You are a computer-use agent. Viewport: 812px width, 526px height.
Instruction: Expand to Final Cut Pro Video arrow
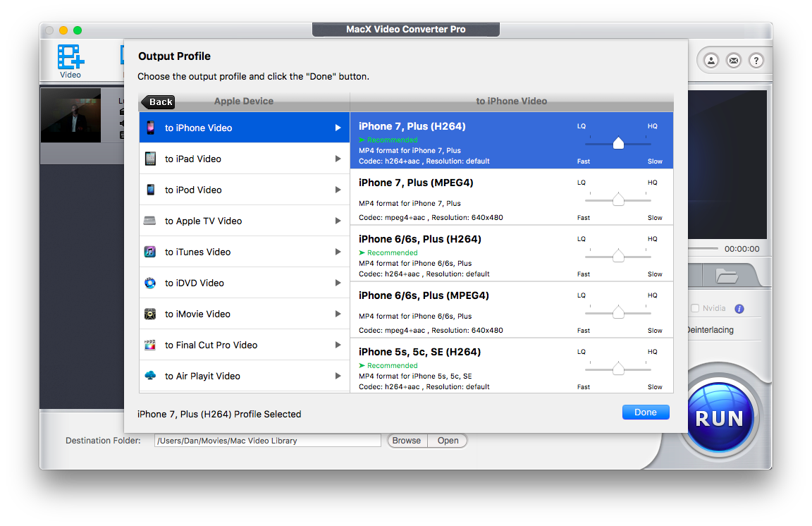(x=338, y=345)
